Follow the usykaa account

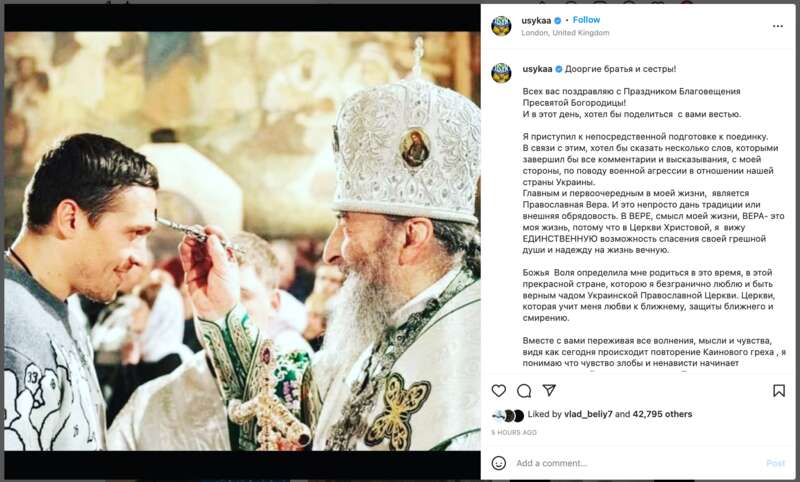[586, 20]
